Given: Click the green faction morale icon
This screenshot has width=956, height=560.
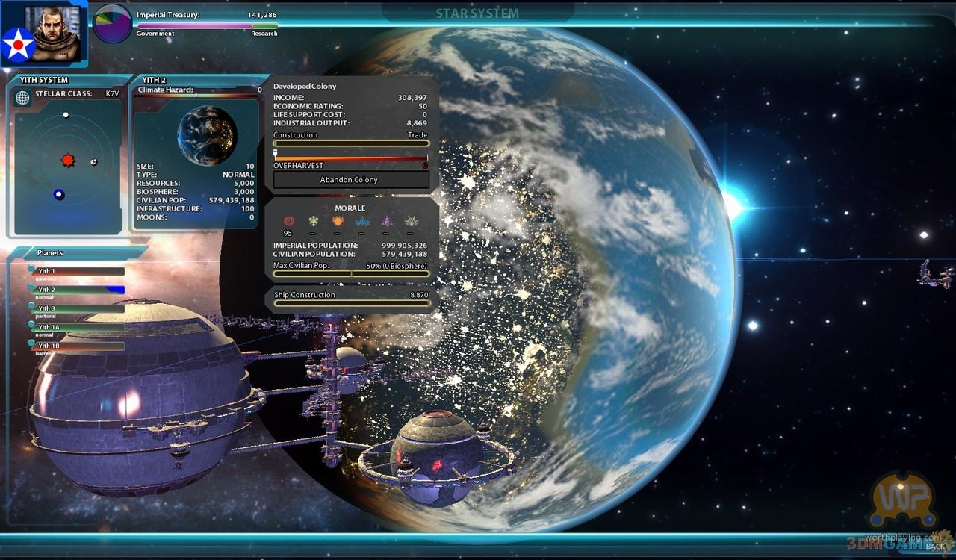Looking at the screenshot, I should coord(313,221).
